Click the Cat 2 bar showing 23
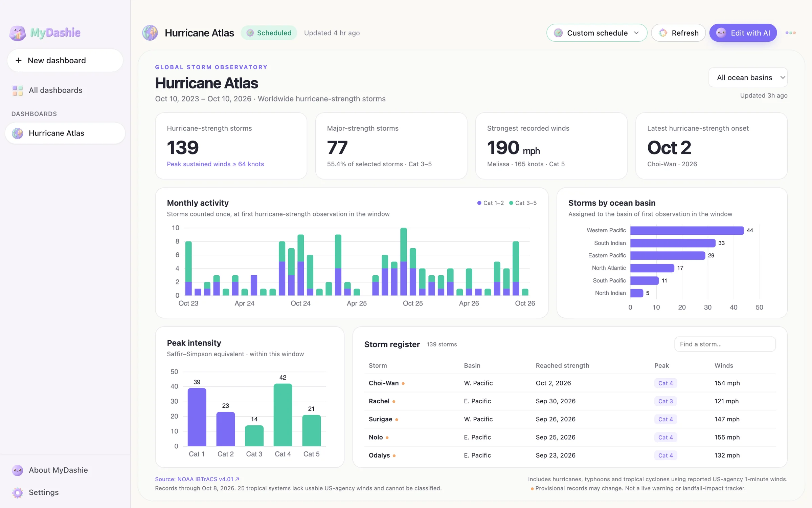Screen dimensions: 812x508 click(x=225, y=429)
